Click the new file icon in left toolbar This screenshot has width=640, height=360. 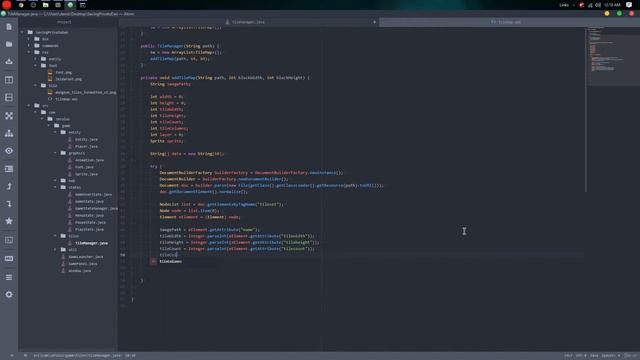pyautogui.click(x=9, y=27)
